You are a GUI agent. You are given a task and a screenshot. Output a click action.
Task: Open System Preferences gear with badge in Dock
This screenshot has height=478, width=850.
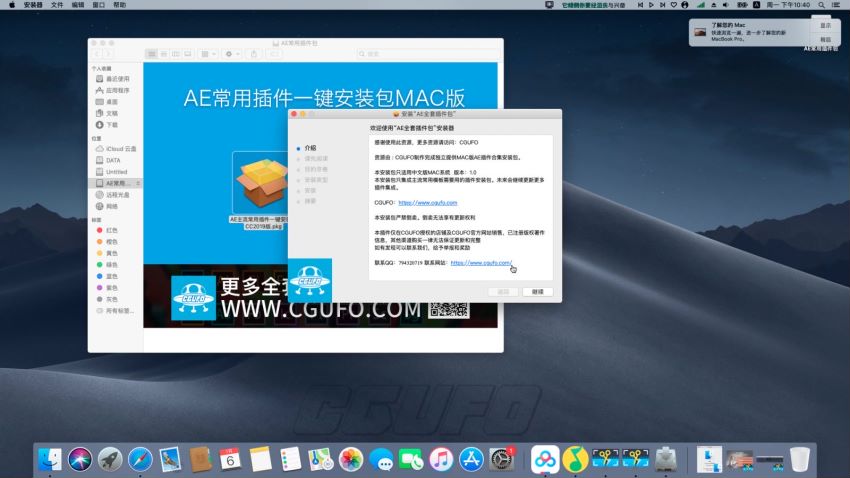[x=502, y=459]
